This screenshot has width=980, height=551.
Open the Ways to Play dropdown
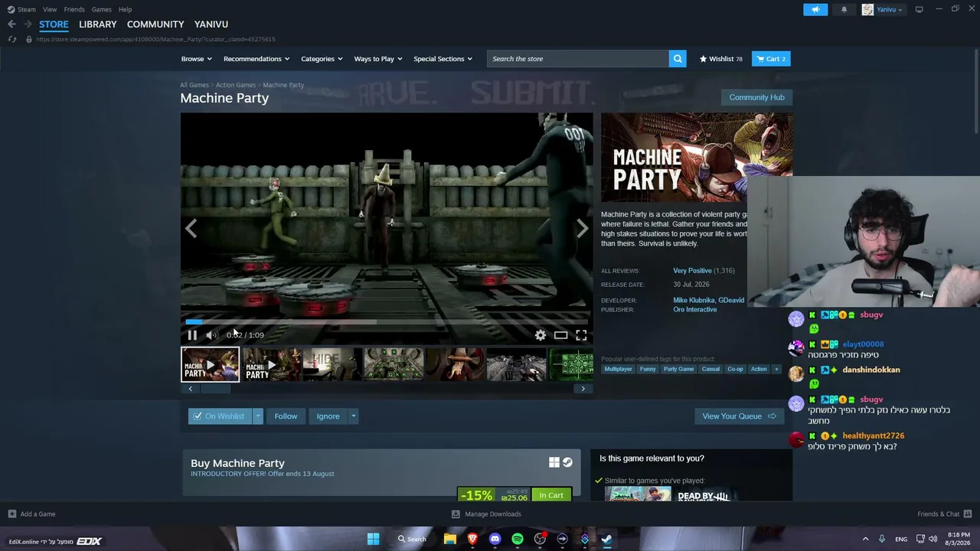point(378,59)
